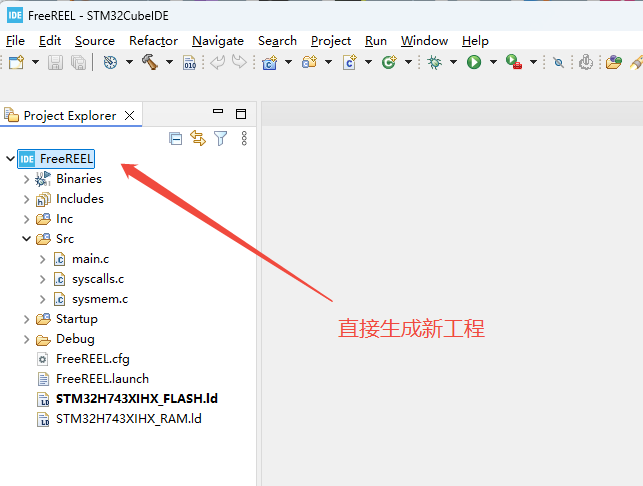Expand the Includes node
This screenshot has height=486, width=643.
[x=27, y=199]
